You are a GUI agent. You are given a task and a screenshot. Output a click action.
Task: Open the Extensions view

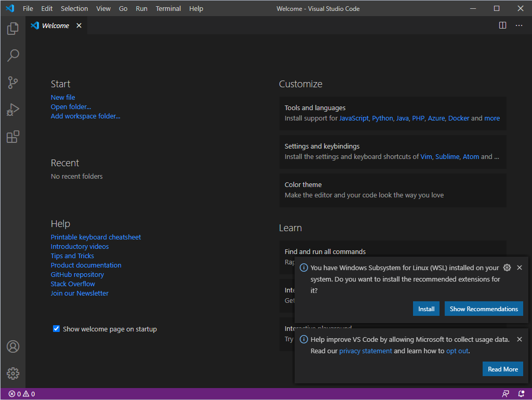pyautogui.click(x=12, y=137)
